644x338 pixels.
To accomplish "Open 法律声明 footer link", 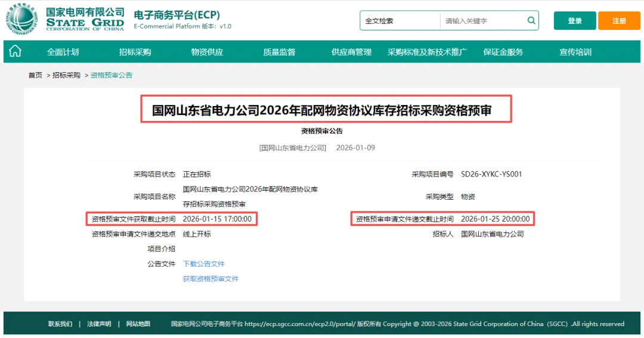I will pyautogui.click(x=99, y=324).
